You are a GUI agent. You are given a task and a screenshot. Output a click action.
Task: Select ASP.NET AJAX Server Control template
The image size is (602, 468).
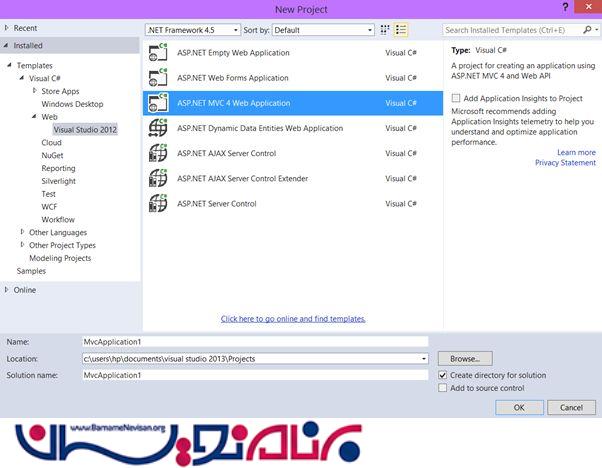pyautogui.click(x=293, y=153)
